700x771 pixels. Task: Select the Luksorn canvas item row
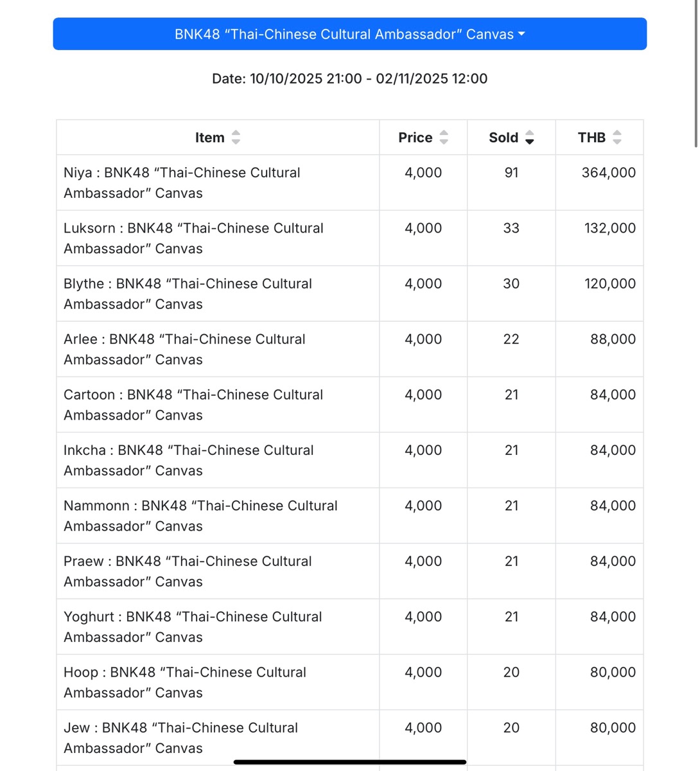(350, 238)
